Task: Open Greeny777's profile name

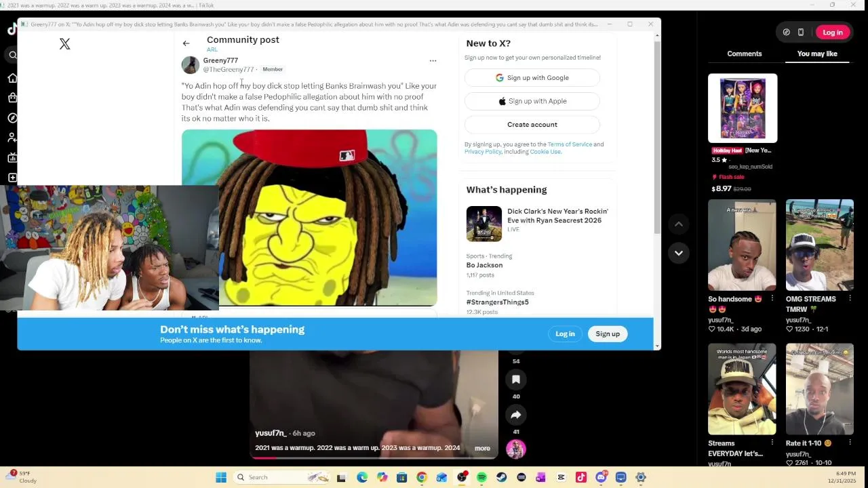Action: coord(220,60)
